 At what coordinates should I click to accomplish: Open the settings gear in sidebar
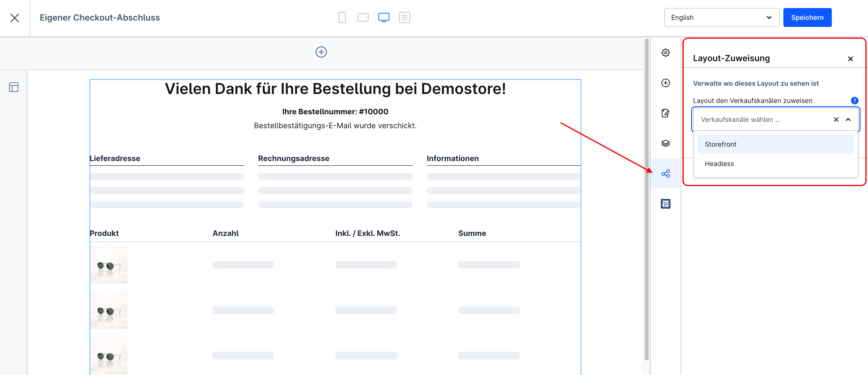[x=665, y=52]
